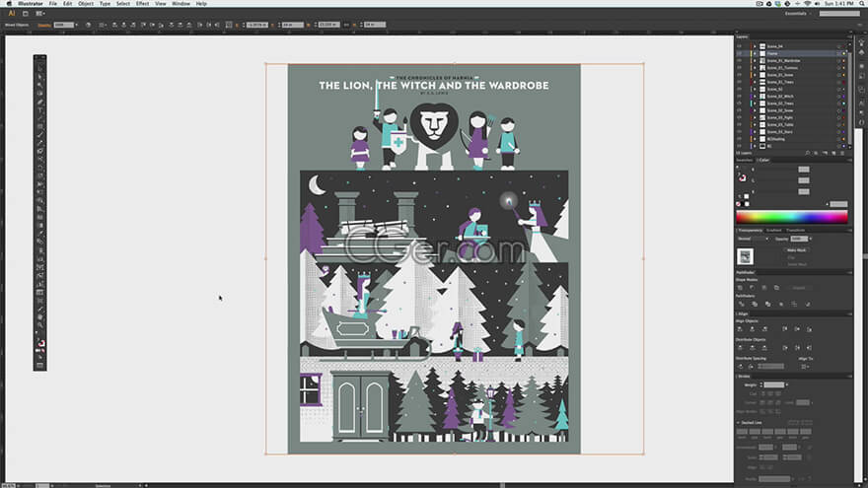Open the Object menu
The height and width of the screenshot is (488, 868).
[x=86, y=3]
